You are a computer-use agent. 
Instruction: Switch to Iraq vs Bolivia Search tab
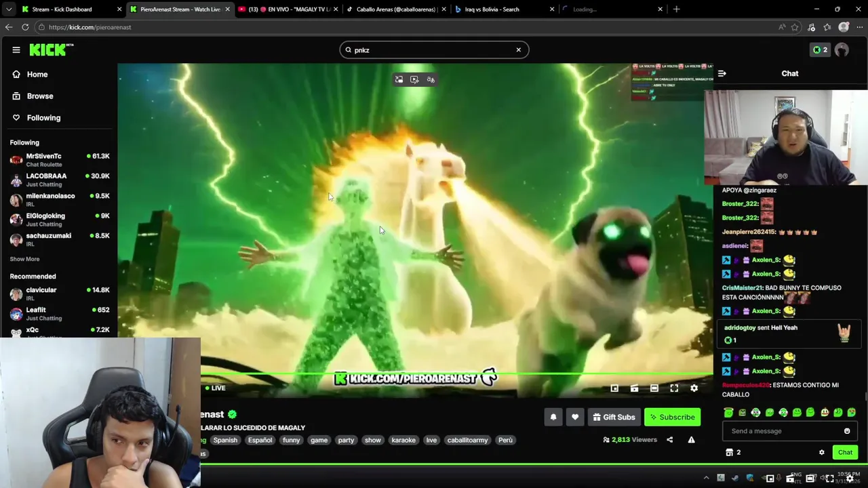coord(505,9)
